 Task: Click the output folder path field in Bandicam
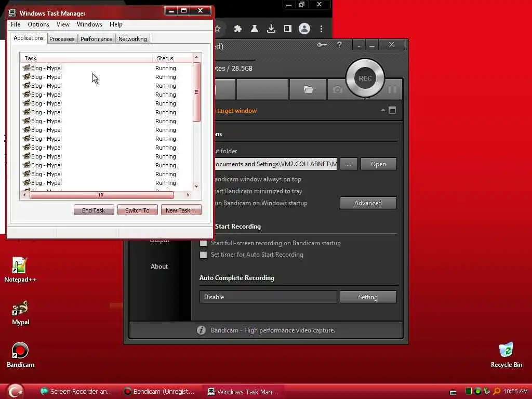(275, 164)
